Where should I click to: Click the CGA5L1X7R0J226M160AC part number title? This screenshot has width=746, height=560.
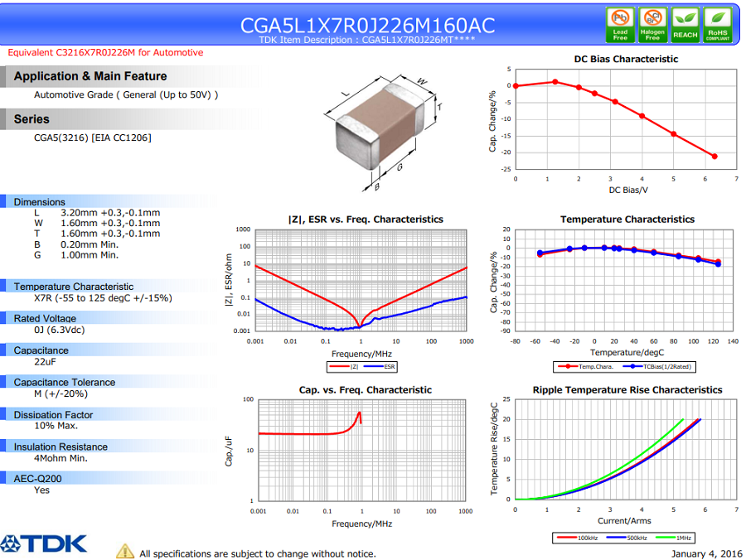coord(367,25)
